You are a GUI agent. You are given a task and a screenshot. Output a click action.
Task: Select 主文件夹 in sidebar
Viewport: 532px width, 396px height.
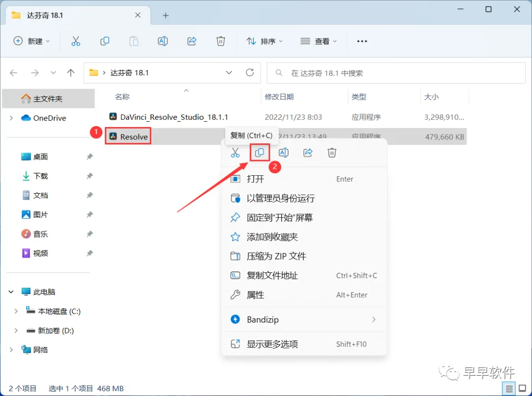click(x=48, y=99)
